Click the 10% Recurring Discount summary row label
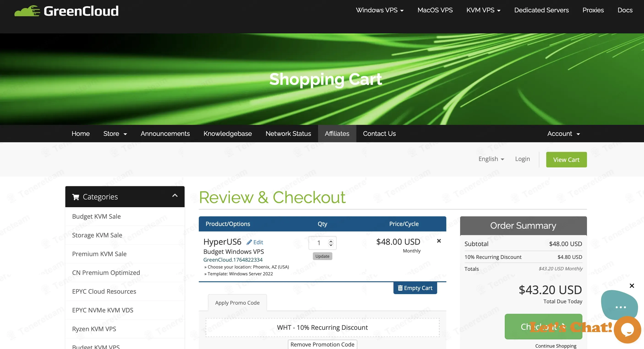Image resolution: width=644 pixels, height=349 pixels. coord(493,257)
